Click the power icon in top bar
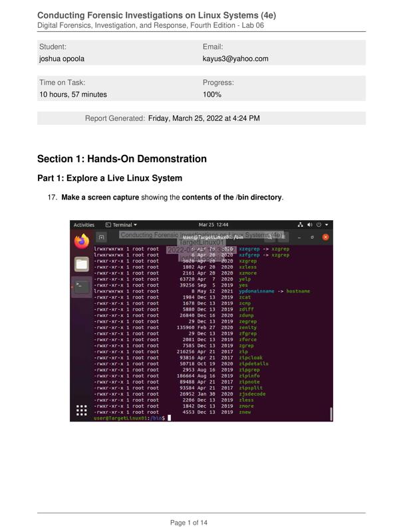403x532 pixels. (319, 225)
